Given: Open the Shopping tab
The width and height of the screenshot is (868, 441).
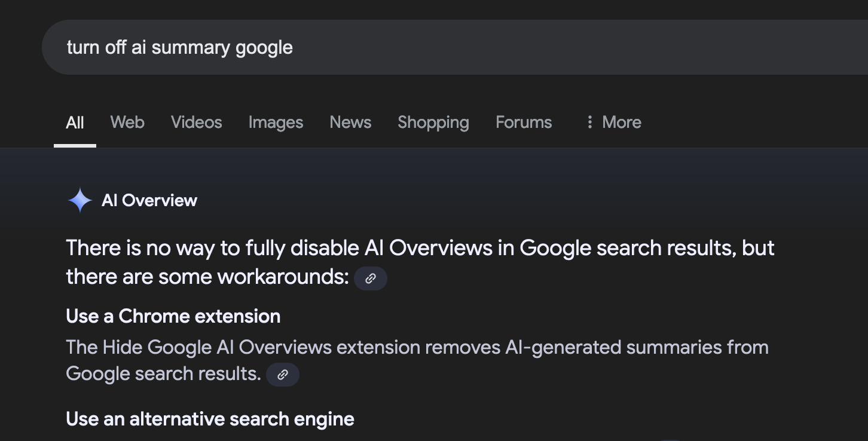Looking at the screenshot, I should click(x=433, y=122).
